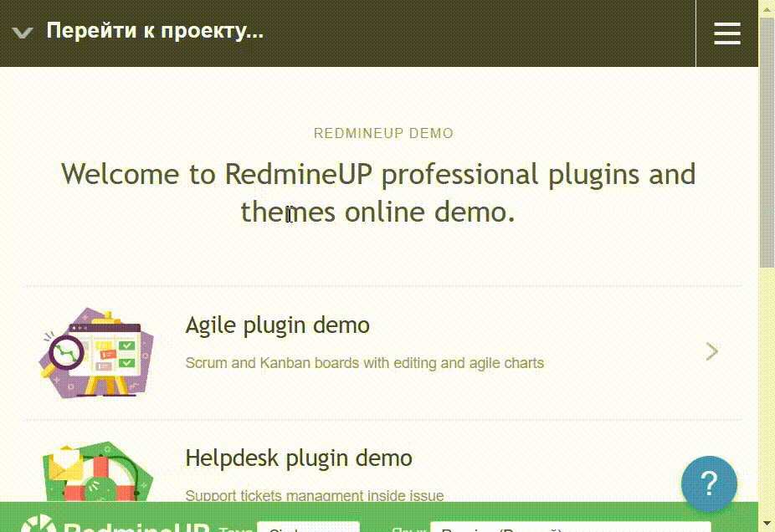Open the hamburger navigation menu
The image size is (775, 532).
click(726, 33)
